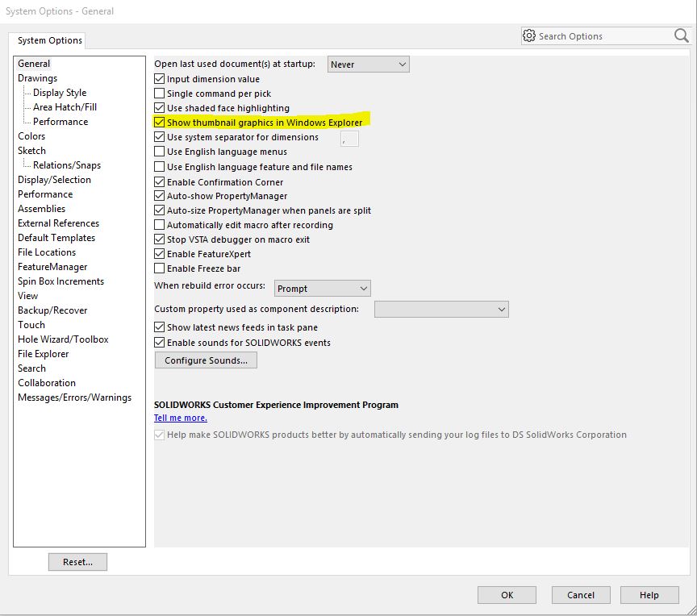697x616 pixels.
Task: Click in the Search Options field
Action: [x=601, y=36]
